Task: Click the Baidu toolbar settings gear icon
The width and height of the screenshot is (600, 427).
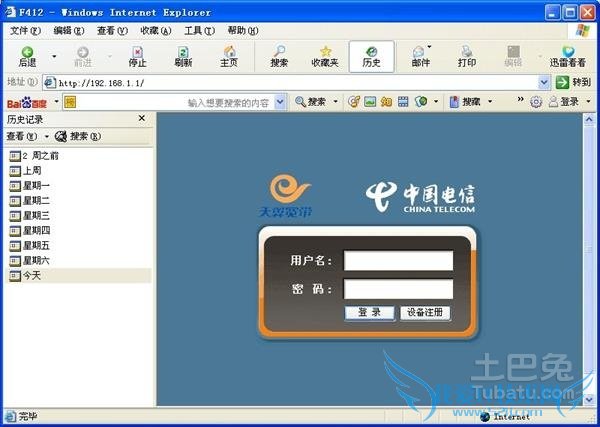Action: click(x=536, y=102)
